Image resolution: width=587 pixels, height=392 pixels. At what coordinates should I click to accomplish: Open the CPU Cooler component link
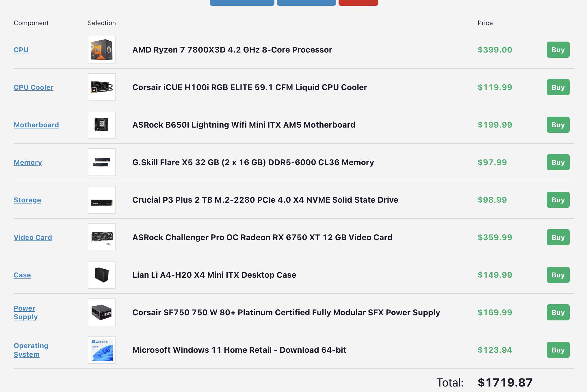34,87
